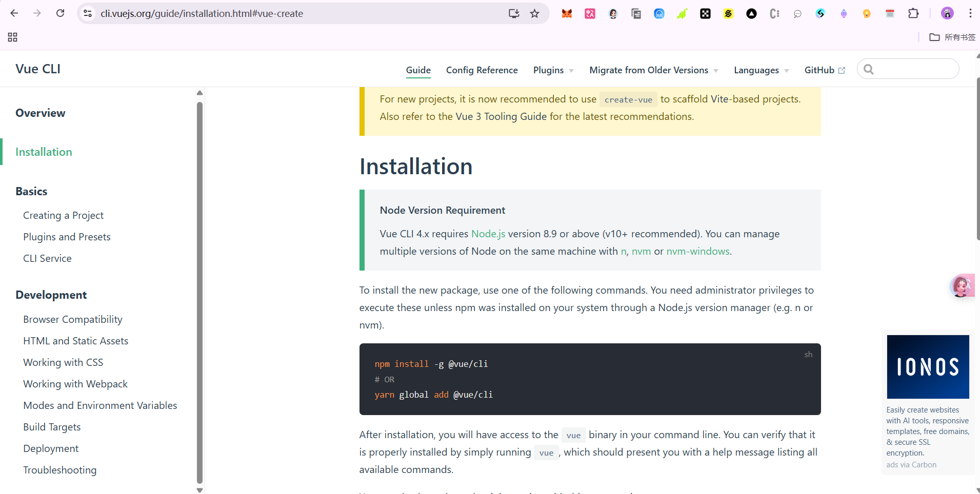Open the yellow S extension

tap(728, 13)
